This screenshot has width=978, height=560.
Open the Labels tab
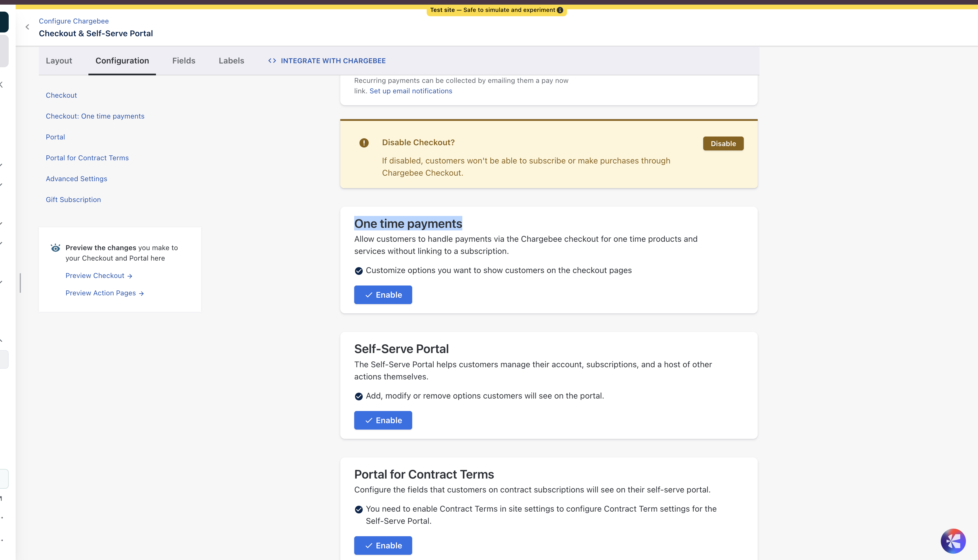pyautogui.click(x=232, y=61)
